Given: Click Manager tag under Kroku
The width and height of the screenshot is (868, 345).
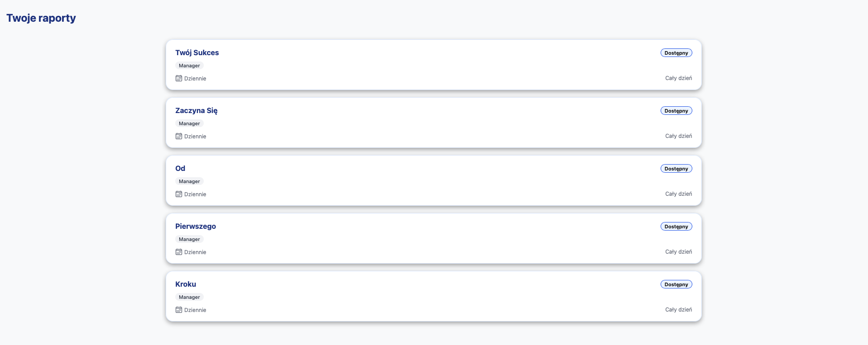Looking at the screenshot, I should pyautogui.click(x=189, y=297).
